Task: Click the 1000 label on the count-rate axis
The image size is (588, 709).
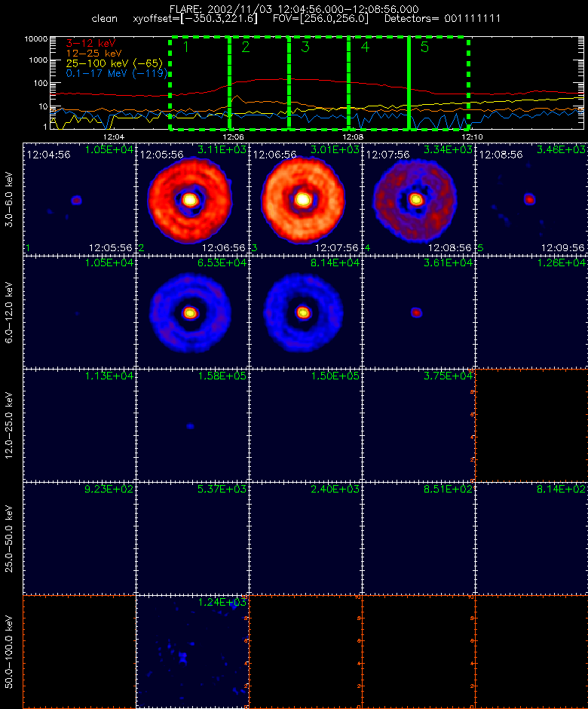Action: [38, 60]
